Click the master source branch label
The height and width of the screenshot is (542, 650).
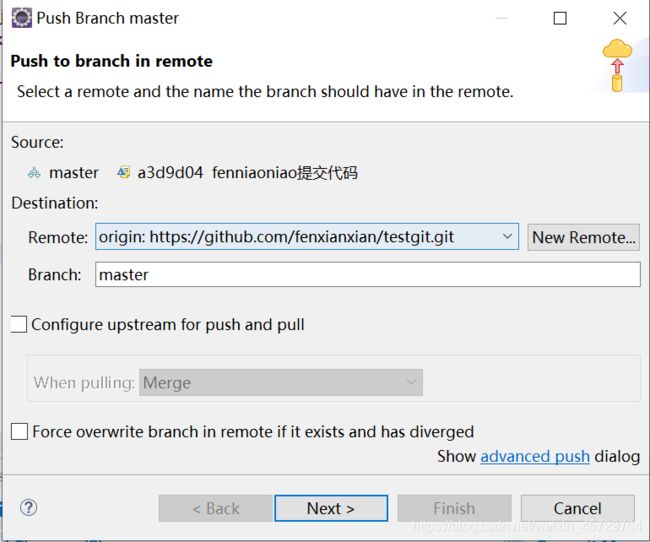point(74,172)
